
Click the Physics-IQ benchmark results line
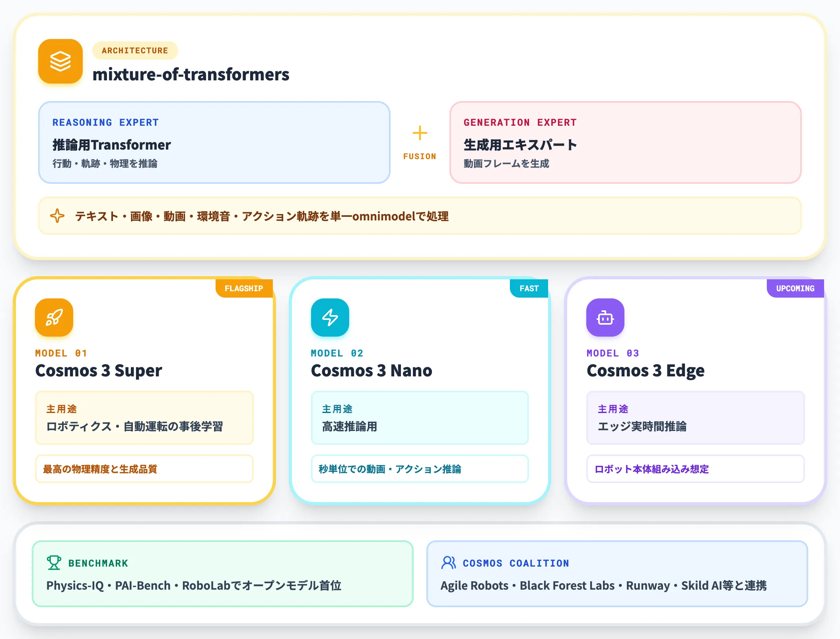click(x=194, y=586)
